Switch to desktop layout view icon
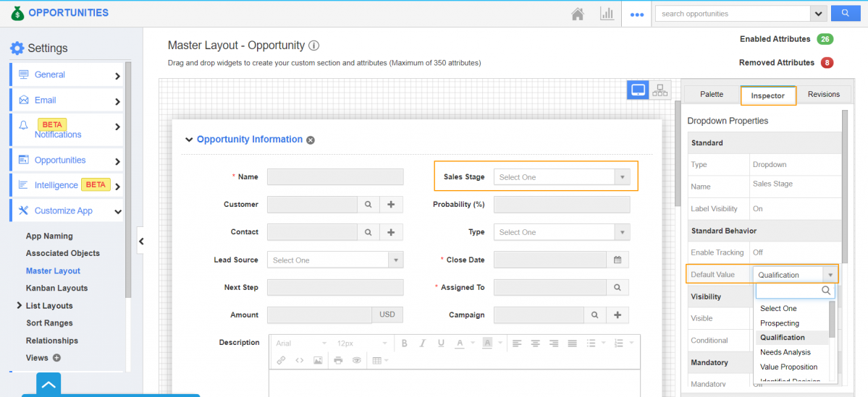This screenshot has width=868, height=397. pyautogui.click(x=638, y=90)
